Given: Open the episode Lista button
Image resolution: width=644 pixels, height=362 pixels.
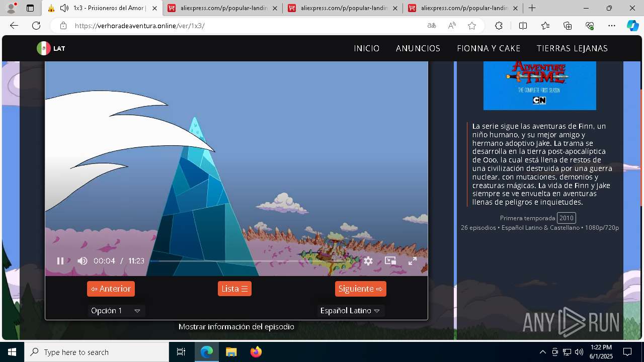Looking at the screenshot, I should tap(234, 289).
